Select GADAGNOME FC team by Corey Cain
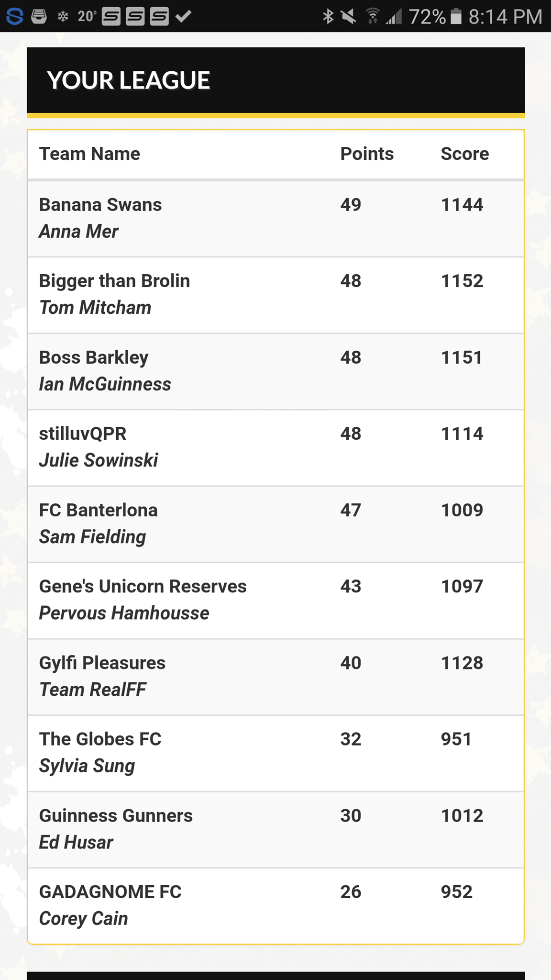This screenshot has width=551, height=980. 275,906
